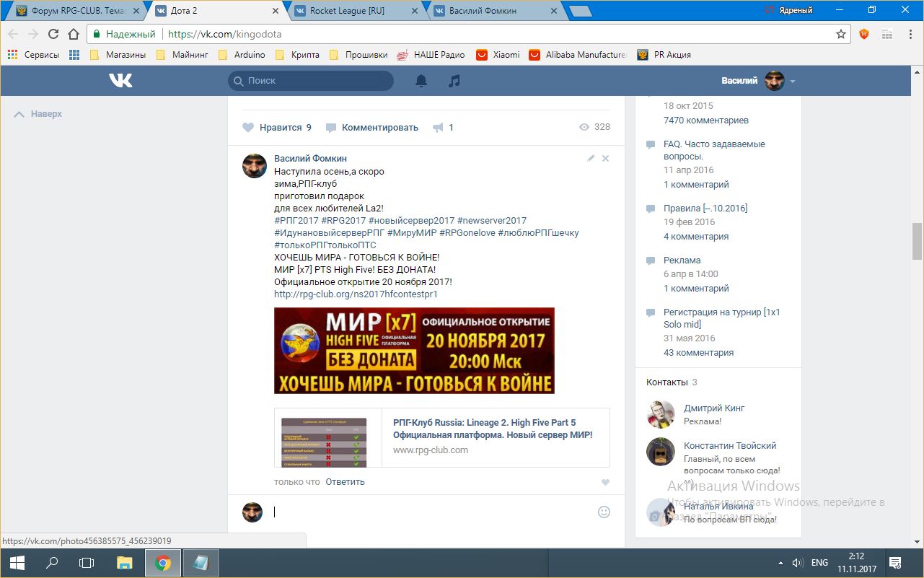Launch File Explorer from the taskbar
Screen dimensions: 924x578
click(125, 563)
